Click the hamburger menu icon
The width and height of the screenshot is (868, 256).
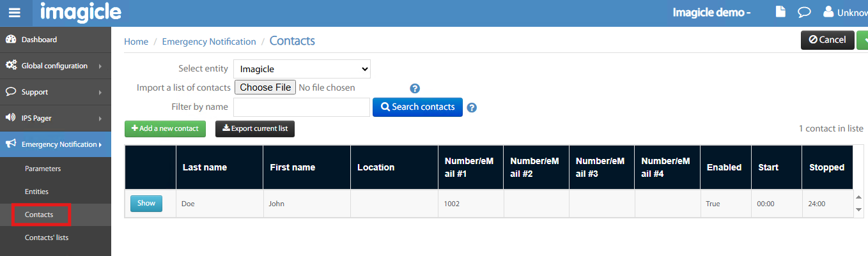pyautogui.click(x=14, y=13)
